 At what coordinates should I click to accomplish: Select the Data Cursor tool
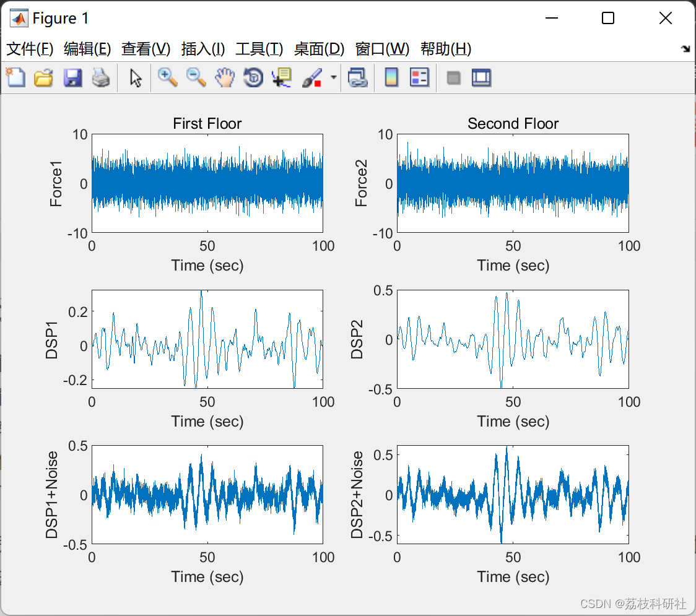pos(282,77)
